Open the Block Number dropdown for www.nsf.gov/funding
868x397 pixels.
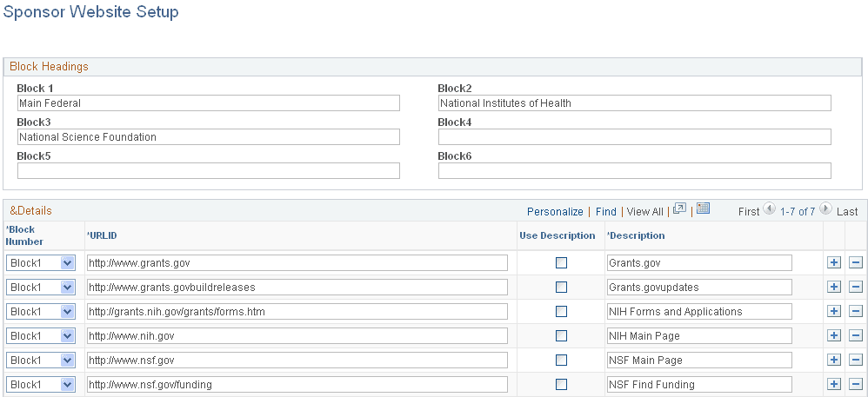pyautogui.click(x=67, y=384)
